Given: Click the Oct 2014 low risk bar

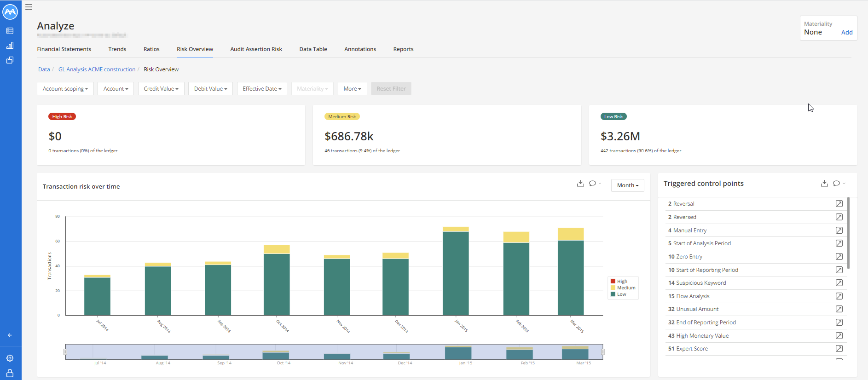Looking at the screenshot, I should coord(277,284).
